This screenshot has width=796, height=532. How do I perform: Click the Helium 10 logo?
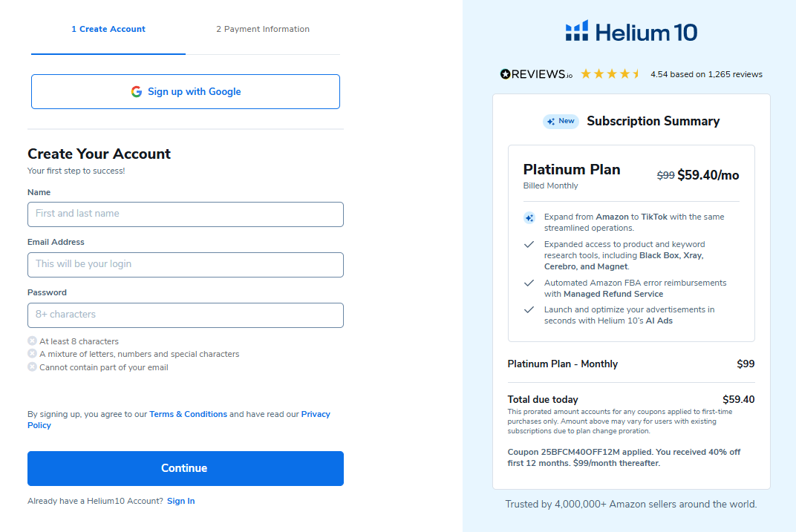630,31
